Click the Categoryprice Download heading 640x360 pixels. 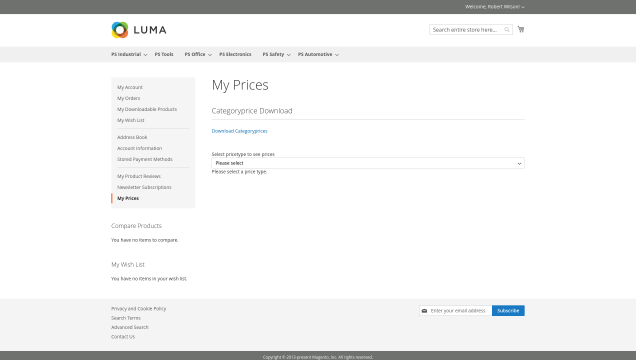pos(252,111)
